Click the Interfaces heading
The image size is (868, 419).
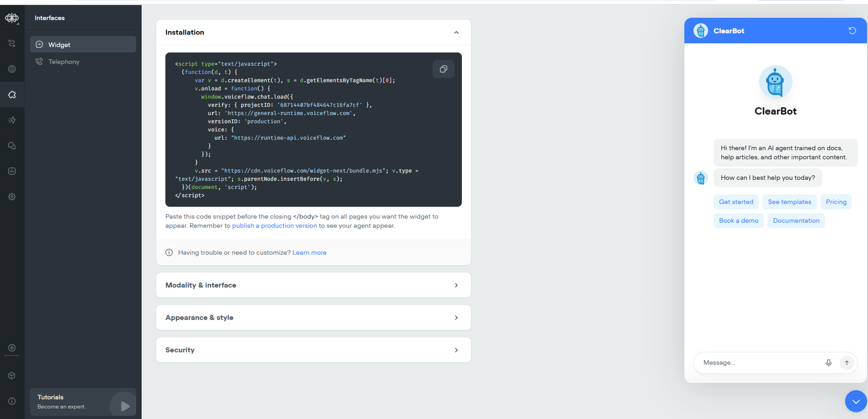(x=50, y=18)
